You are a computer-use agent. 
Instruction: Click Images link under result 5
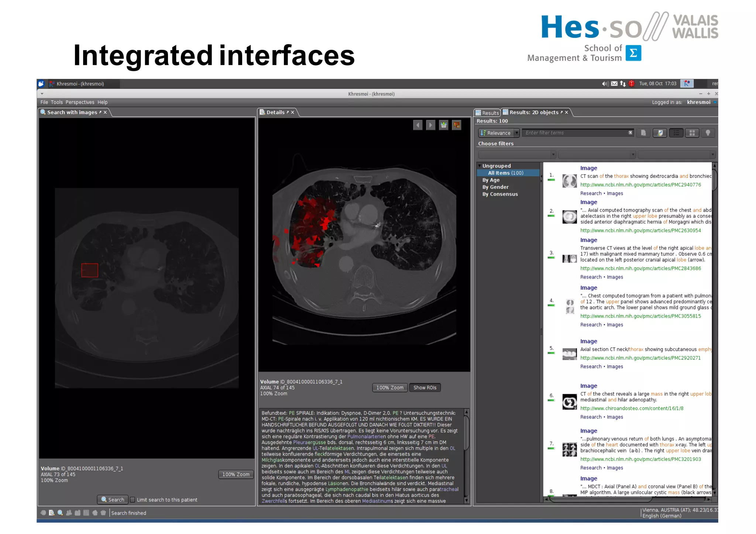pos(615,366)
